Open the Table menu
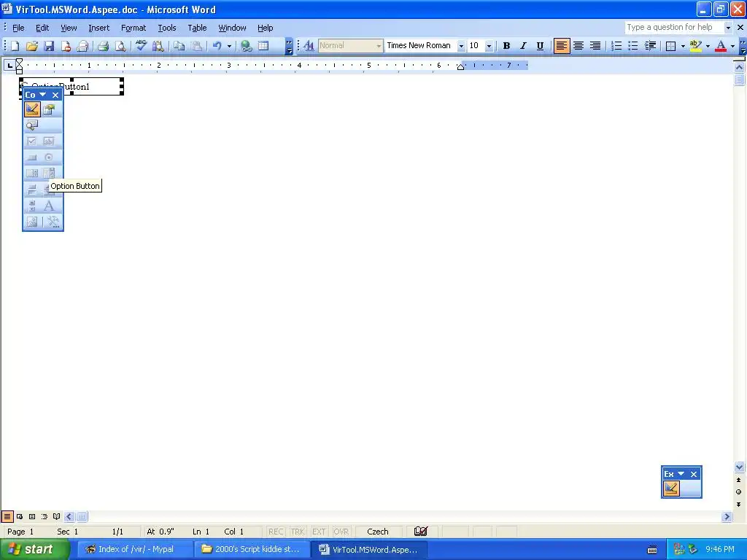 pos(197,28)
